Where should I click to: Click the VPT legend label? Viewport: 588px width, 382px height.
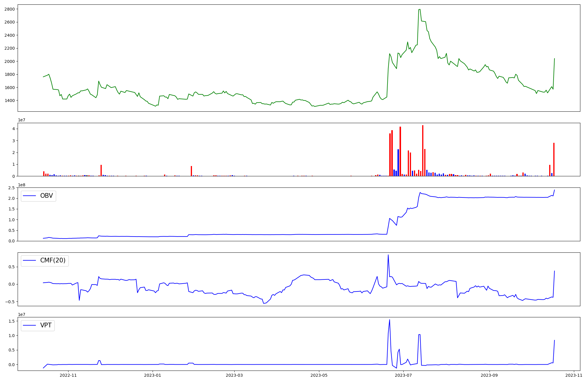click(46, 325)
